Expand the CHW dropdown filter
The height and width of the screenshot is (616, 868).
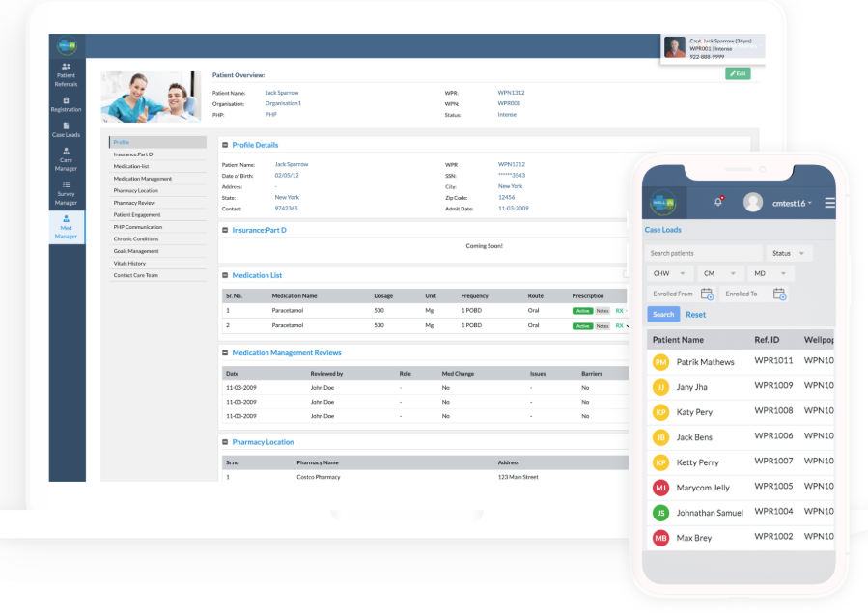click(666, 274)
